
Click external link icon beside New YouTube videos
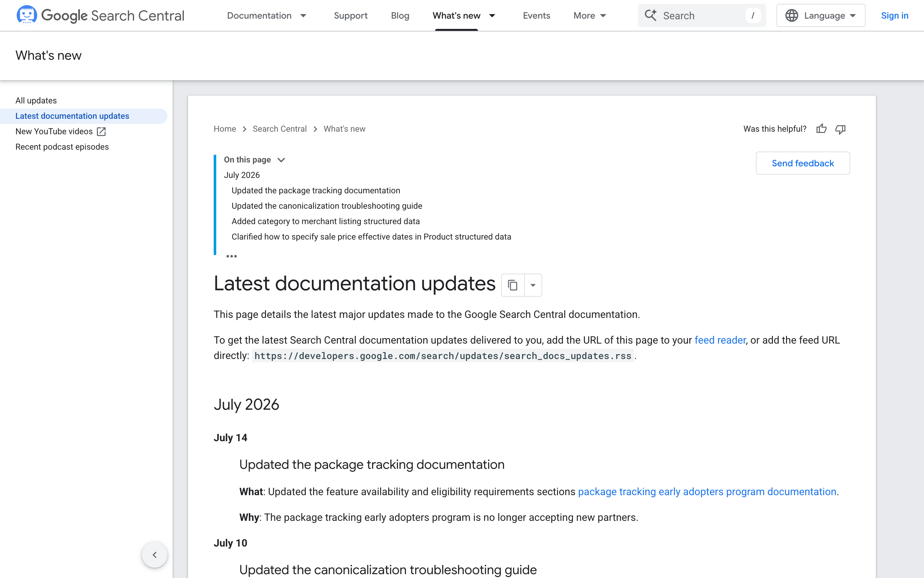click(x=101, y=132)
